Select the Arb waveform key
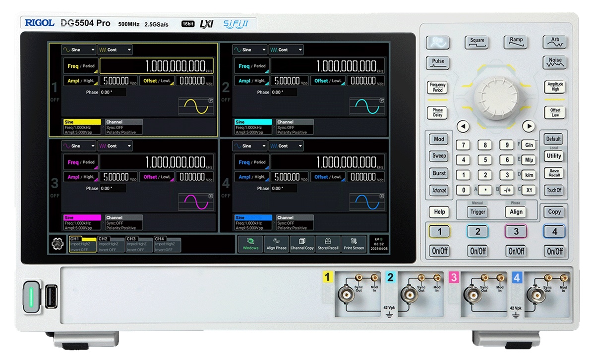The image size is (595, 364). pyautogui.click(x=554, y=43)
